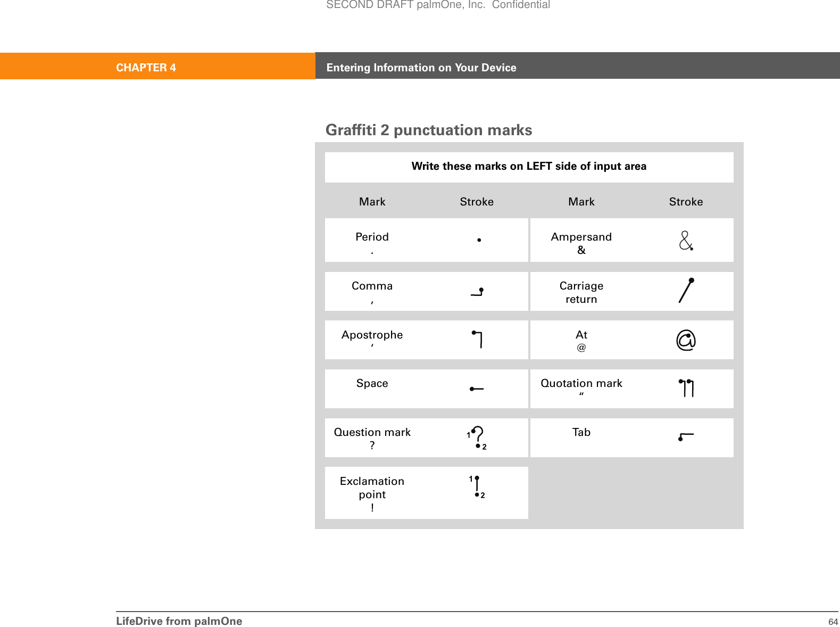Click the 'Ampersand' mark label

pyautogui.click(x=581, y=237)
